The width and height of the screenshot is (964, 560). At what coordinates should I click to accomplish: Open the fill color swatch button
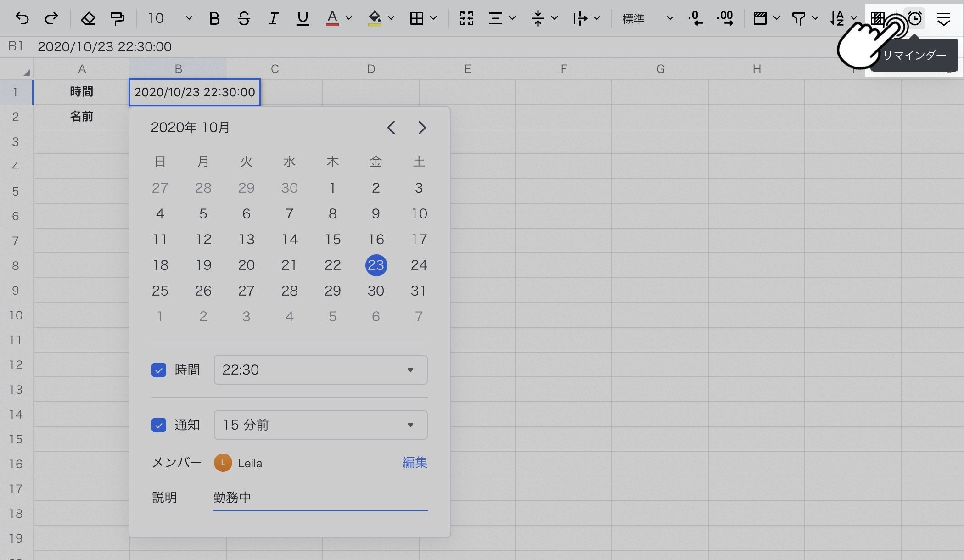point(375,18)
